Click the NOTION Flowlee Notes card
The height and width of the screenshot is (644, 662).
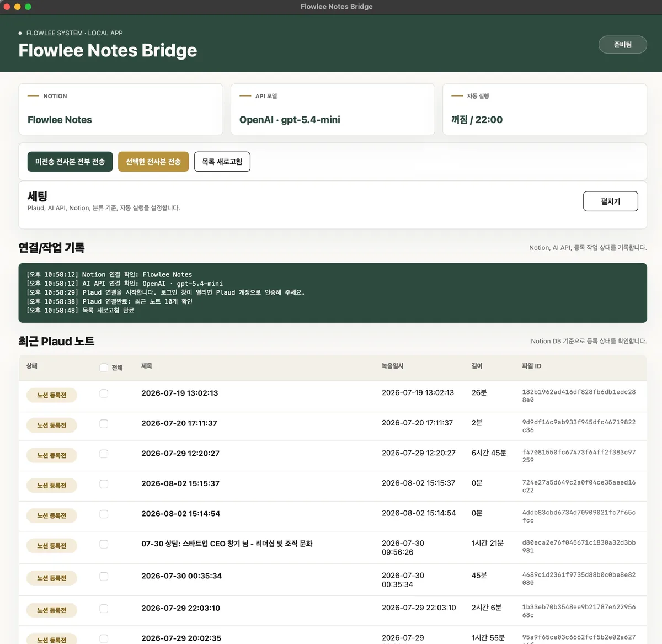(121, 109)
